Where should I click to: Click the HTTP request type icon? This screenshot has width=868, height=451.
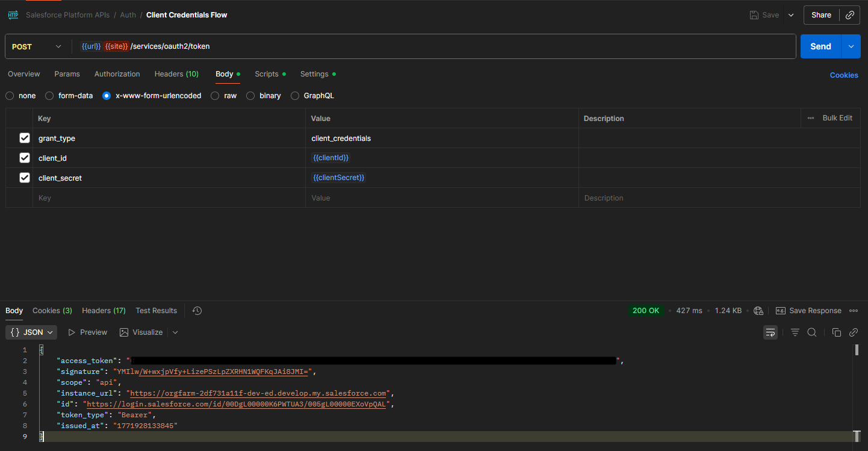point(13,15)
